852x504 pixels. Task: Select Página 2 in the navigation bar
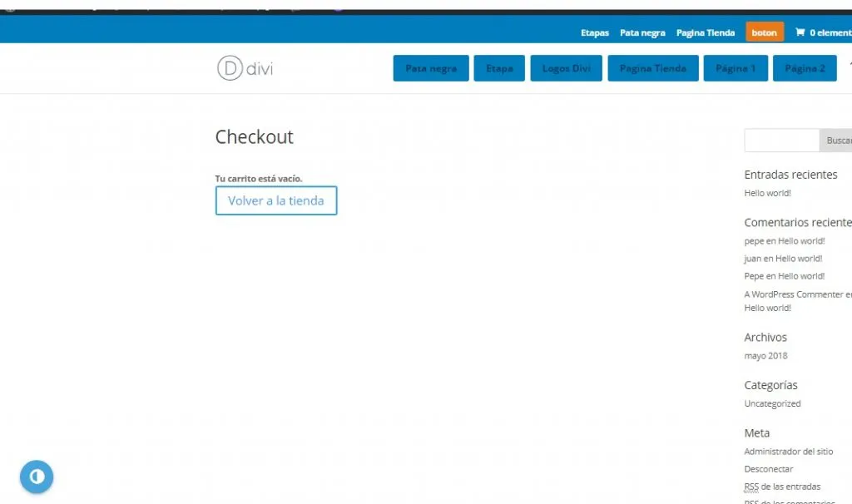[x=804, y=68]
